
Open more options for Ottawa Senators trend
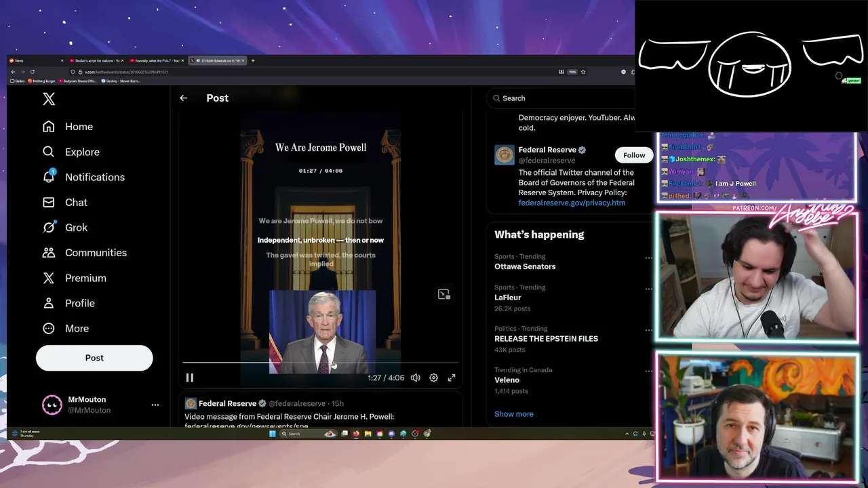coord(648,258)
